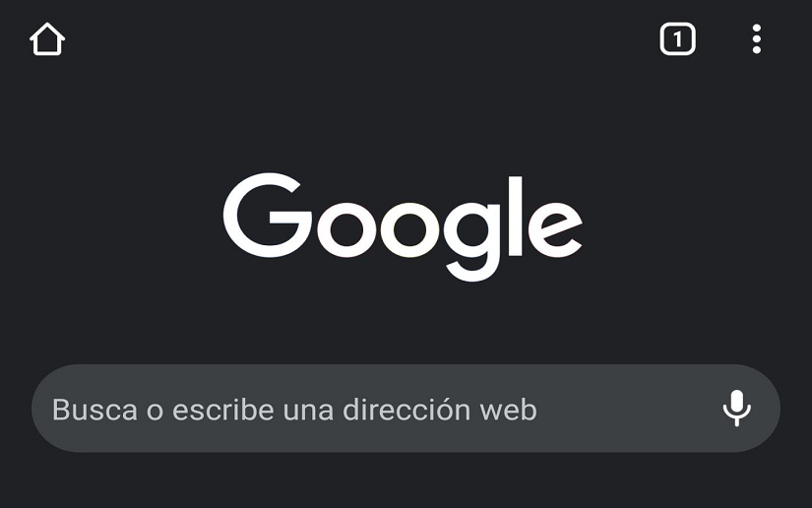Open browser settings menu from three dots
The width and height of the screenshot is (812, 508).
pyautogui.click(x=757, y=38)
